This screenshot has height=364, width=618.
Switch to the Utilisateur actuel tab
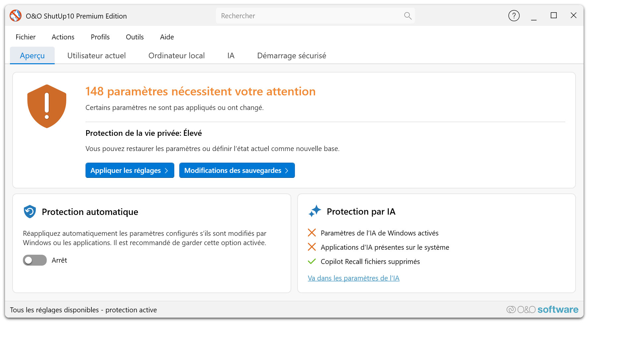click(96, 56)
